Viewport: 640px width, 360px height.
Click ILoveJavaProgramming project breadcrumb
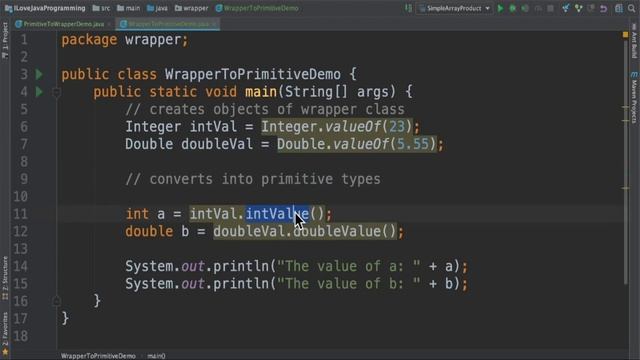click(46, 8)
